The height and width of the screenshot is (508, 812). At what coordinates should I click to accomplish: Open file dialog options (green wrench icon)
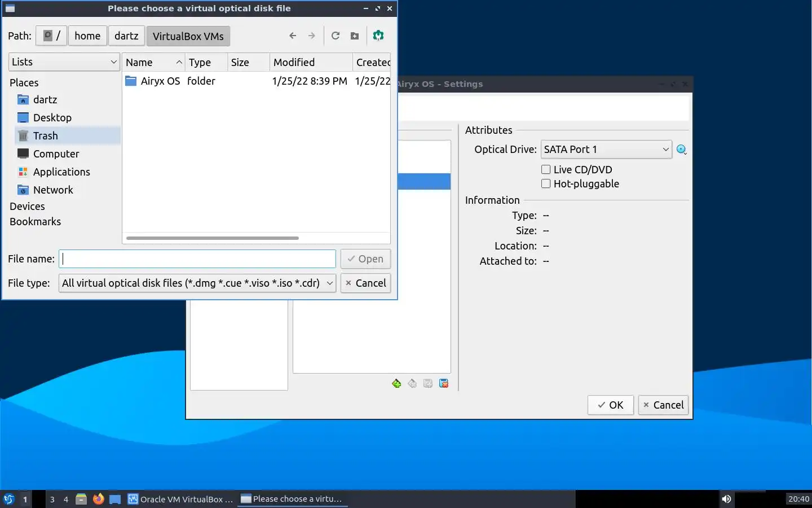click(378, 36)
